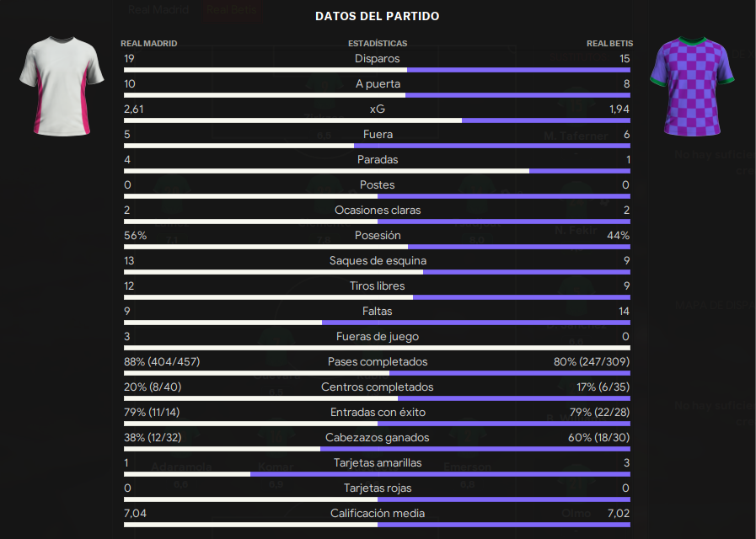
Task: Click the Cabezazos ganados bar
Action: click(x=377, y=449)
